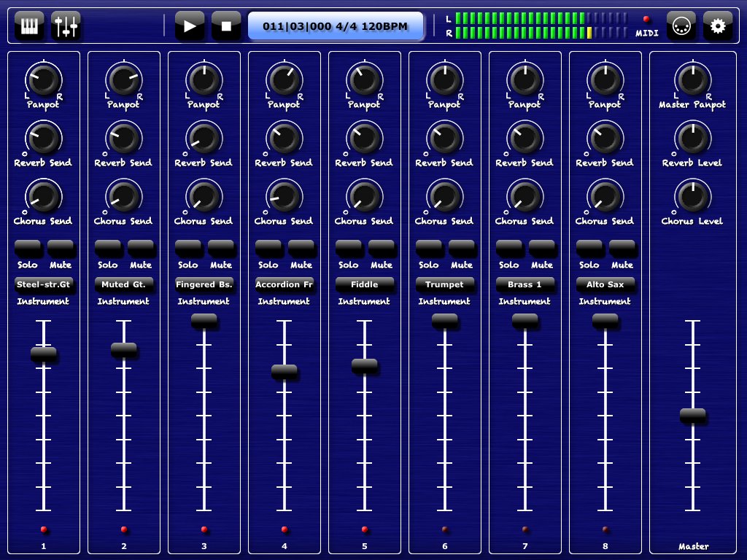Open the Fiddle instrument selector

click(x=365, y=284)
